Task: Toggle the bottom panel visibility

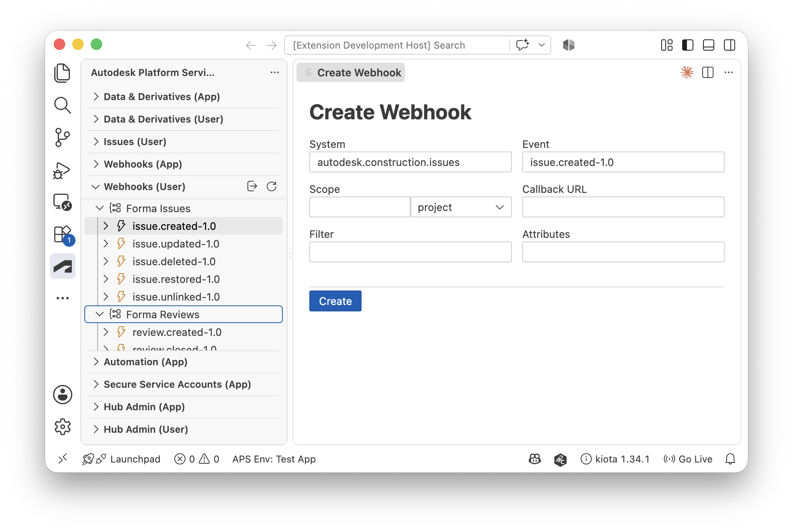Action: point(709,45)
